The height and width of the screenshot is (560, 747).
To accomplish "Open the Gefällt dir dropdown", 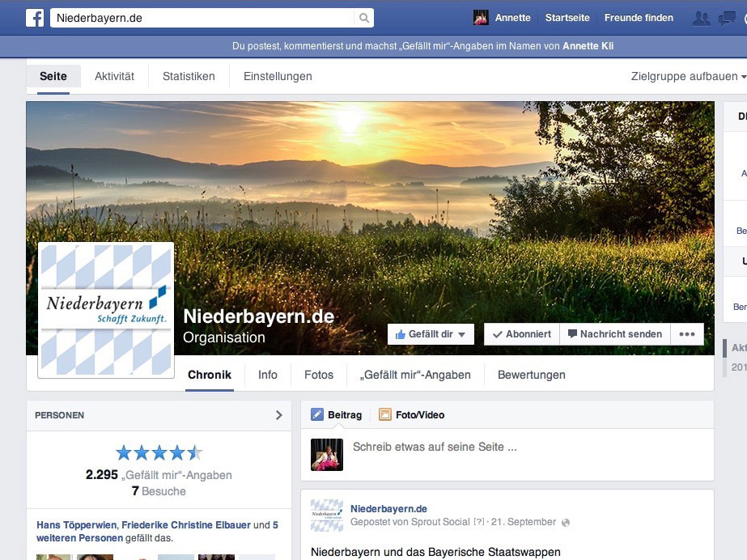I will tap(431, 334).
